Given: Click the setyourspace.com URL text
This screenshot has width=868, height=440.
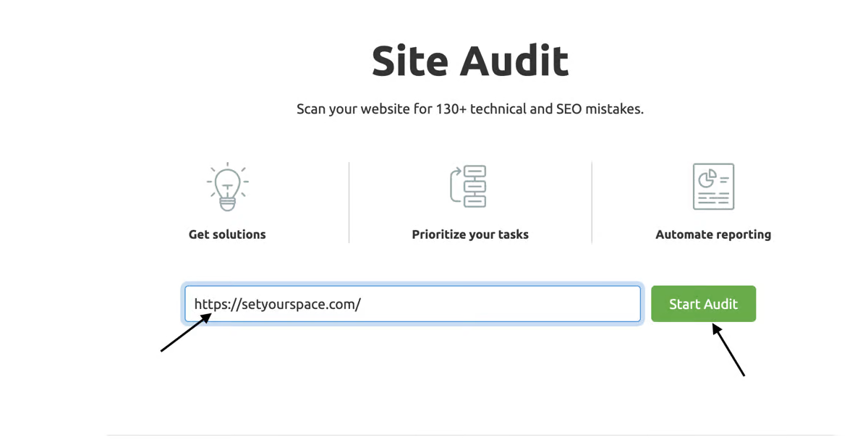Looking at the screenshot, I should [278, 304].
